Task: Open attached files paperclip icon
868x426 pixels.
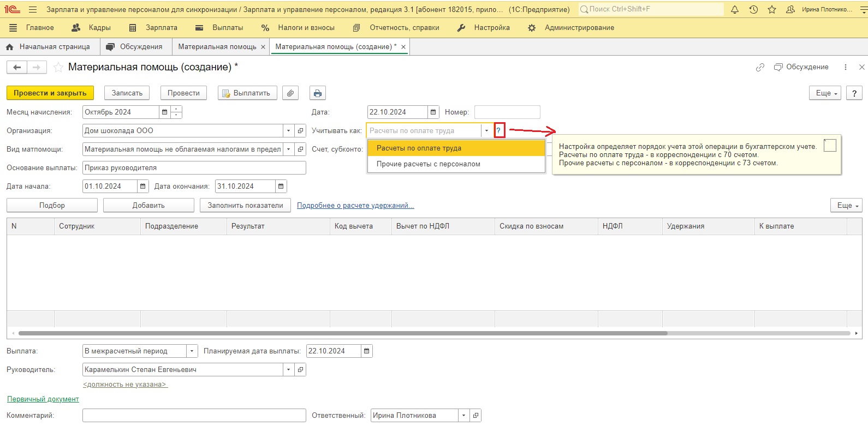Action: (290, 93)
